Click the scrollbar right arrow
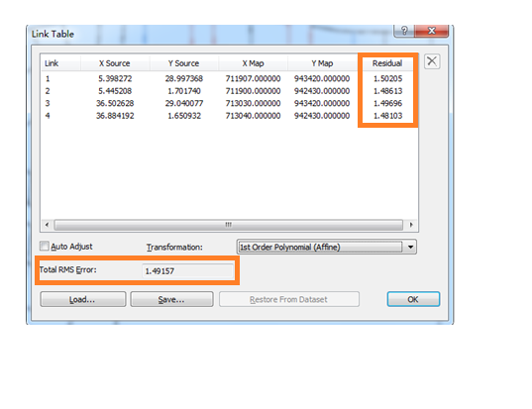The image size is (532, 409). click(x=411, y=225)
